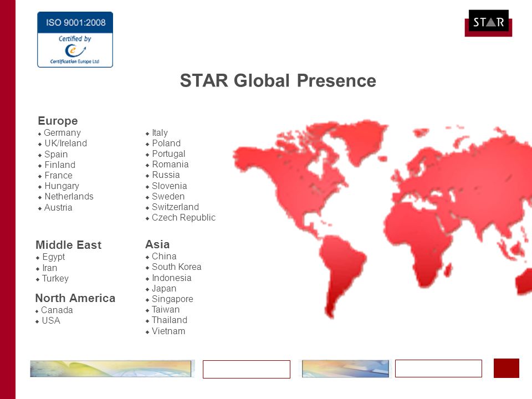Viewport: 532px width, 399px height.
Task: Click "China" in the Asia list
Action: (x=164, y=256)
